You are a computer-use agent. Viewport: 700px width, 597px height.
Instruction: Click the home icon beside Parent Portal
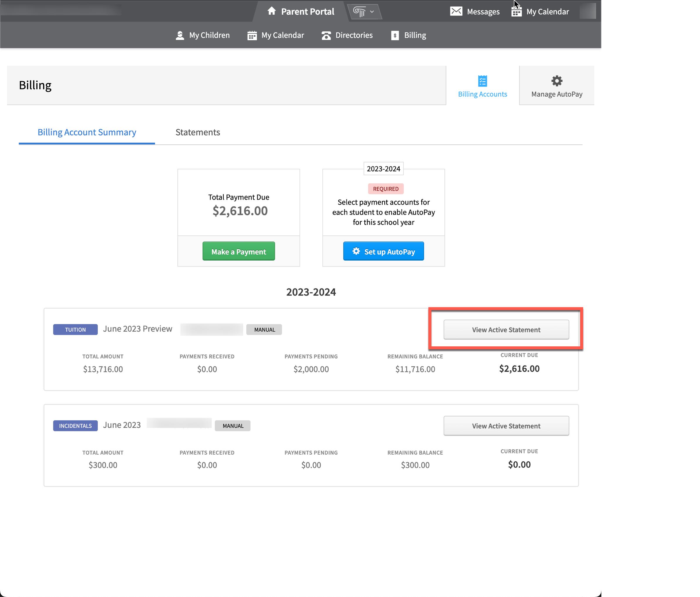272,11
